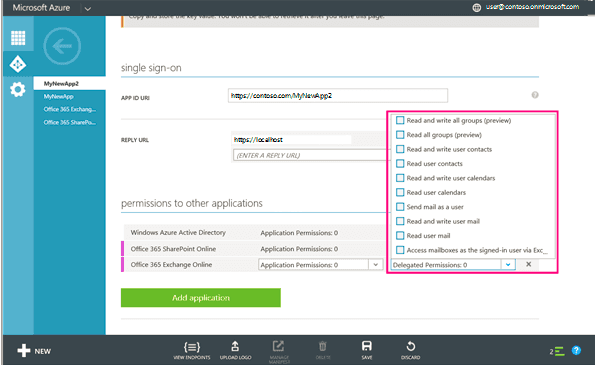
Task: Enable Send mail as a user
Action: [x=400, y=207]
